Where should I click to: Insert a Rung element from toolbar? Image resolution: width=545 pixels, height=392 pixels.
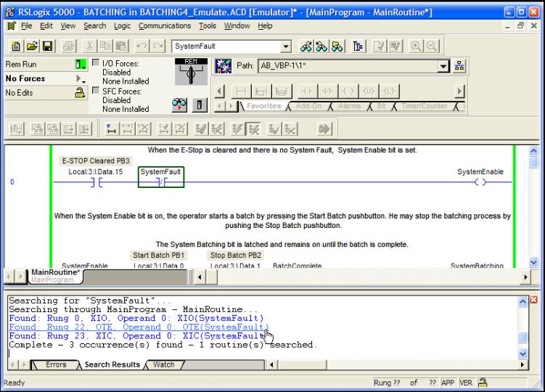pos(240,91)
